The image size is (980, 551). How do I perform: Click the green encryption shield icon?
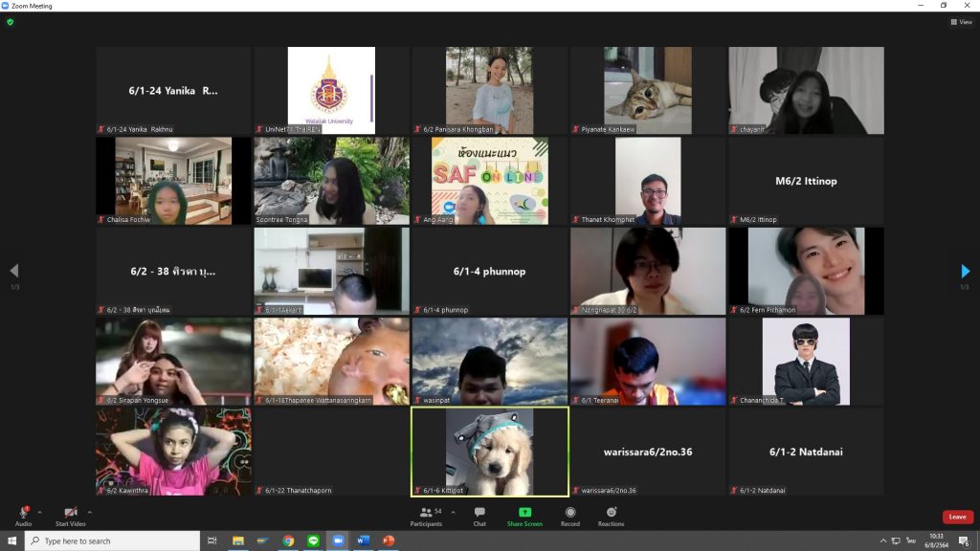click(x=11, y=22)
